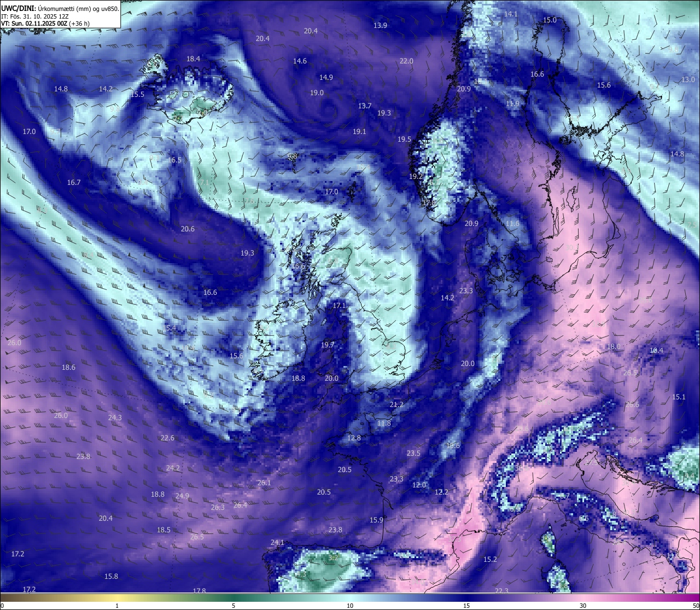Click the map value '21.2'
The height and width of the screenshot is (610, 700).
[396, 405]
